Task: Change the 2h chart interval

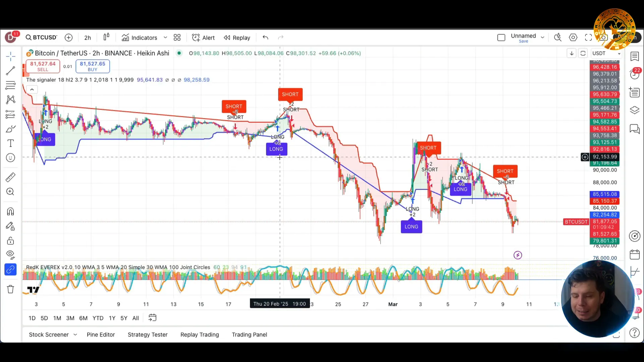Action: [88, 38]
